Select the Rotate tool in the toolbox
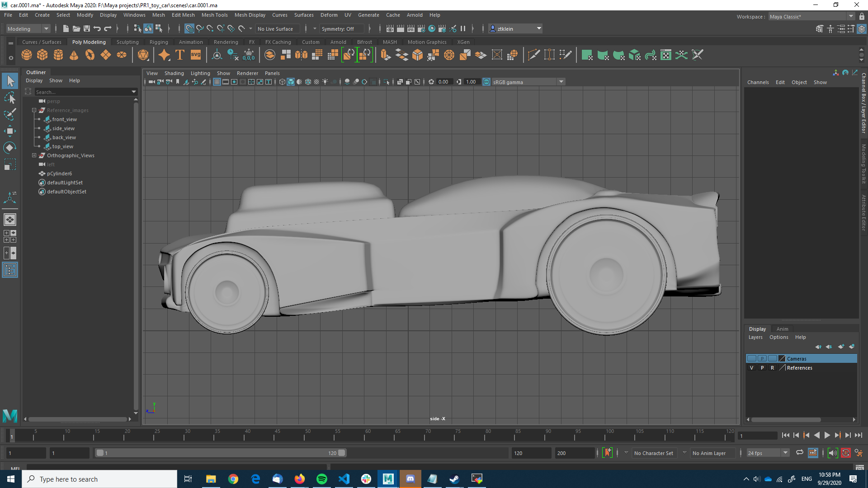 coord(10,148)
